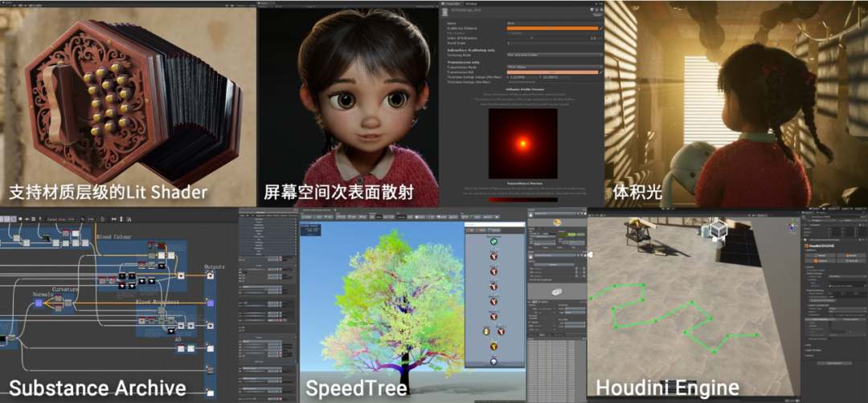Open the Lighting tab in the Houdini Unity window

[x=823, y=212]
